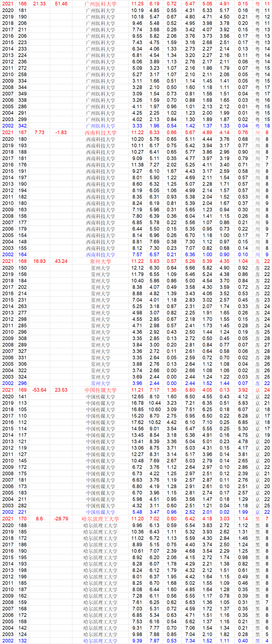Click value 12.12 in 常州大学 2020 row
Viewport: 272px width, 644px height.
click(x=137, y=268)
